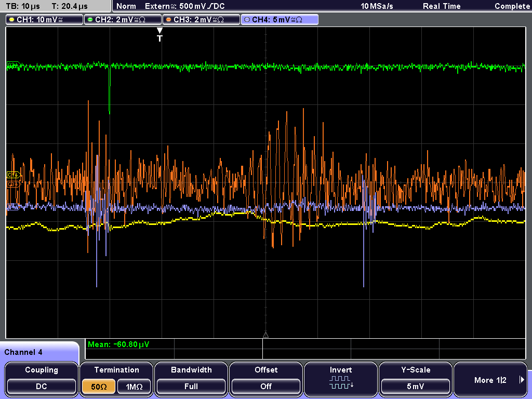
Task: Select the CH2: 2 mV channel tab
Action: (123, 20)
